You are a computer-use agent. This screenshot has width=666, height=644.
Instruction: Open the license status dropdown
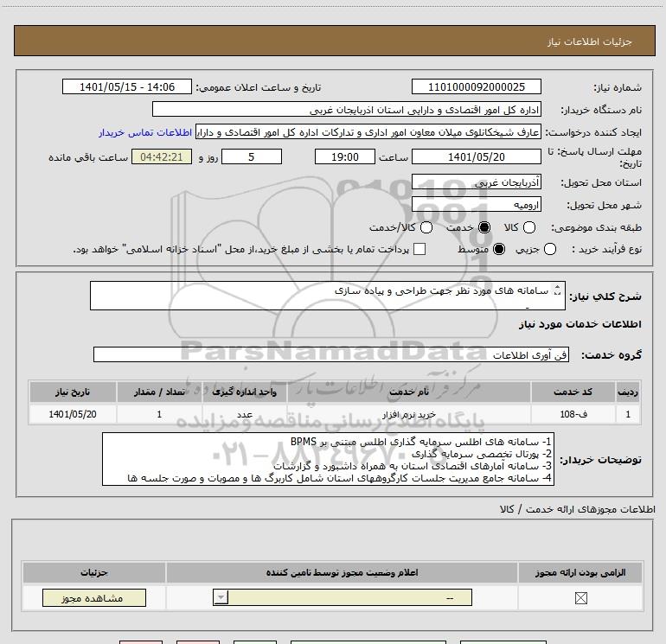343,597
